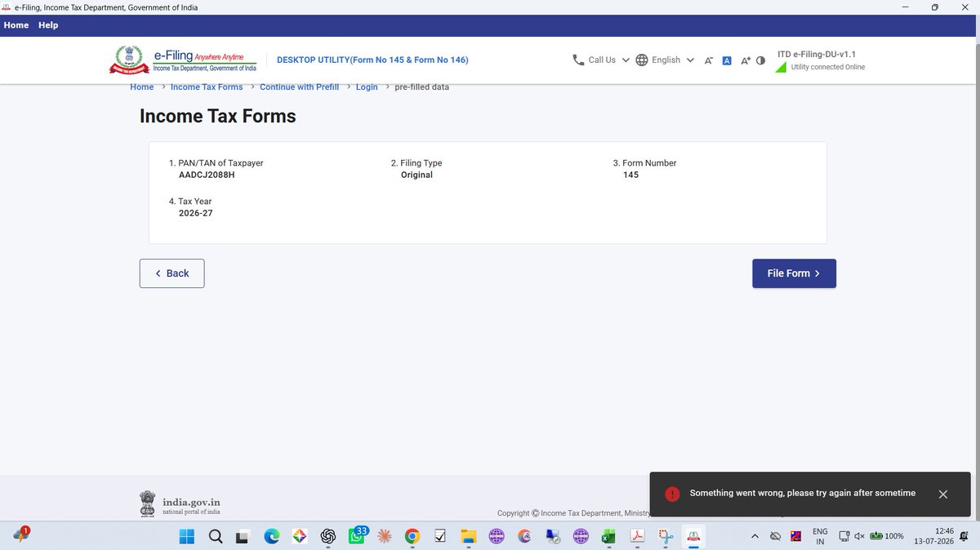Click the muted volume tray icon
Viewport: 980px width, 550px height.
coord(859,536)
